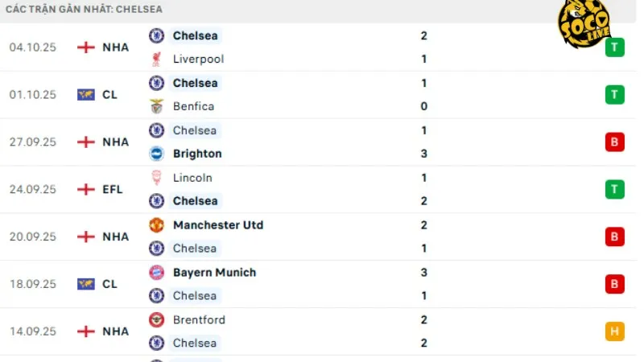644x362 pixels.
Task: Click the "Các trận gần nhất: Chelsea" header
Action: coord(84,9)
